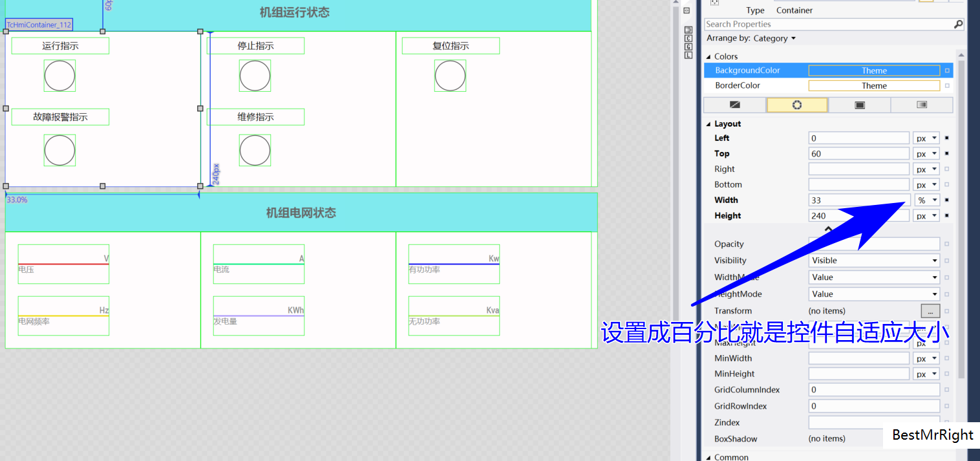Click the G icon on the panel sidebar
This screenshot has height=461, width=980.
pyautogui.click(x=688, y=47)
